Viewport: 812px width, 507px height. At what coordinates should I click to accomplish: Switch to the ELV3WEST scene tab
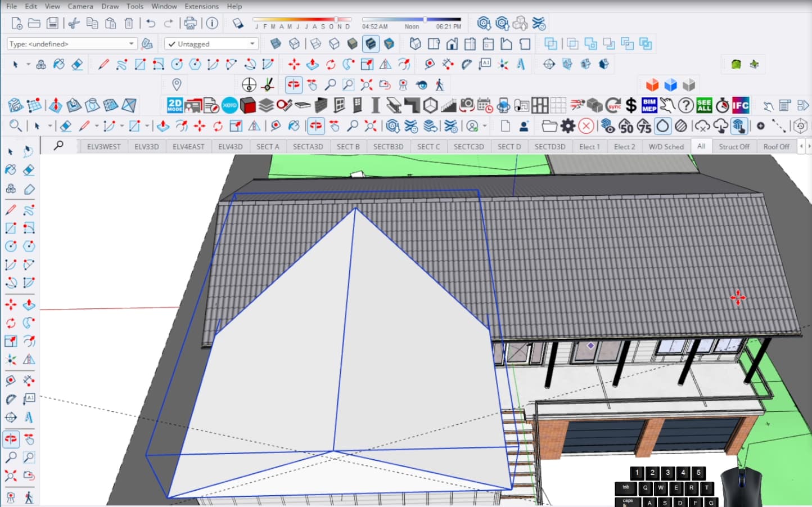coord(104,146)
